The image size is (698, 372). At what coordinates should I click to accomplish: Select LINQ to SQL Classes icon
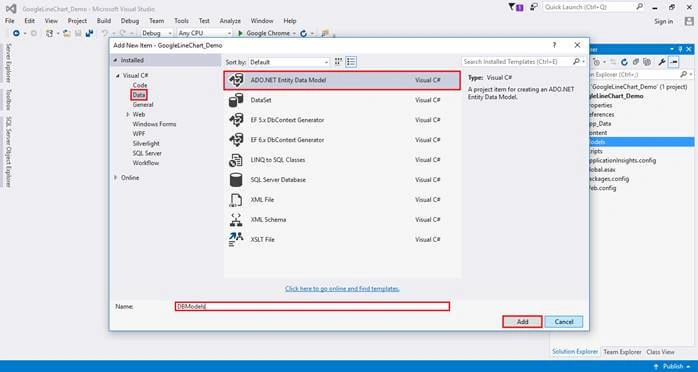236,160
